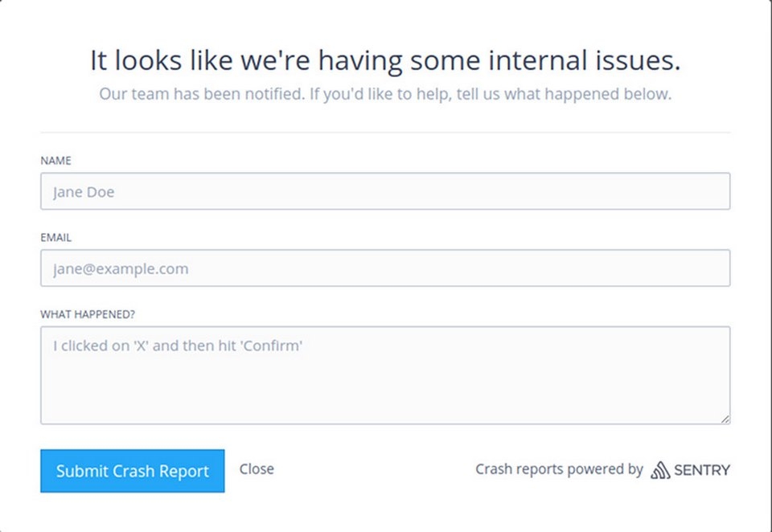Click the 'jane@example.com' placeholder text
This screenshot has width=772, height=532.
point(121,269)
